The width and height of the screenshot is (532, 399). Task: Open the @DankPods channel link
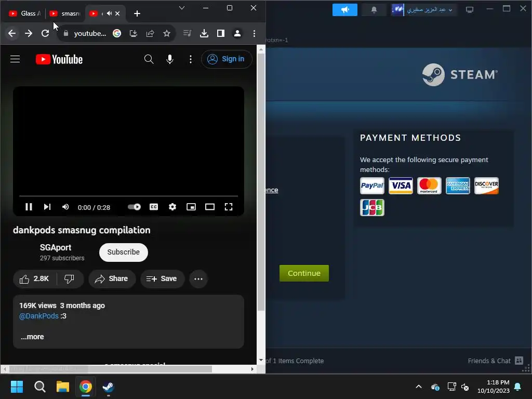tap(38, 316)
